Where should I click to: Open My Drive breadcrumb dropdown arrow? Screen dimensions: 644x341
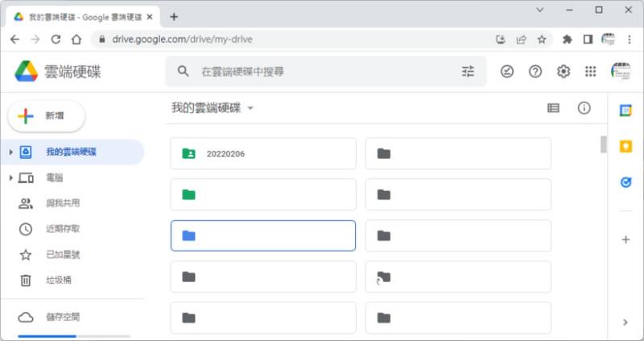click(x=250, y=109)
